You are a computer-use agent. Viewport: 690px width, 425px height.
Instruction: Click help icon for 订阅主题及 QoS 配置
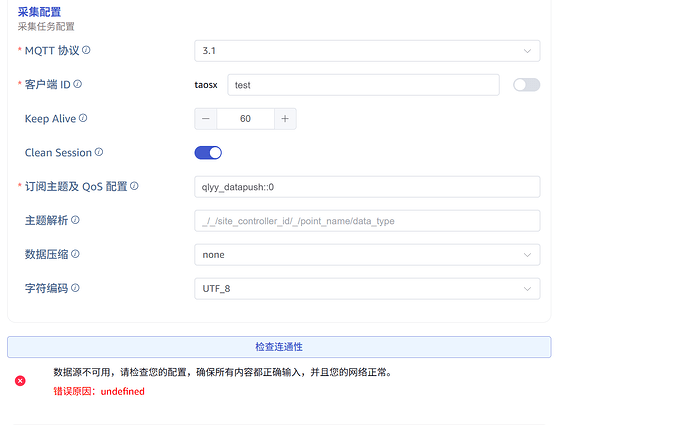click(134, 186)
